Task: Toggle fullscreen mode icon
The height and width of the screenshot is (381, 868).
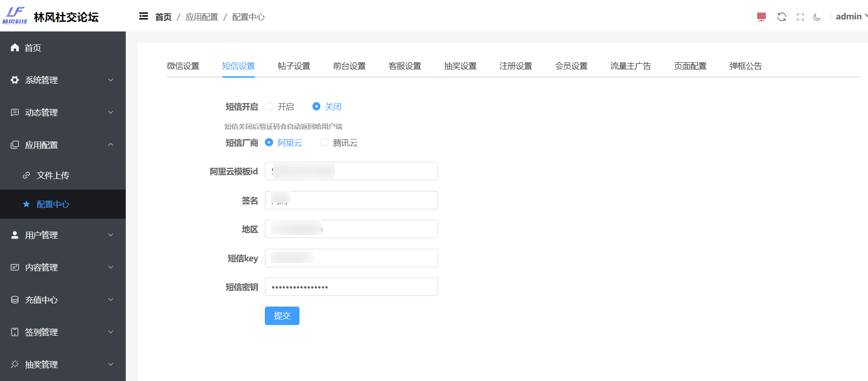Action: tap(801, 17)
